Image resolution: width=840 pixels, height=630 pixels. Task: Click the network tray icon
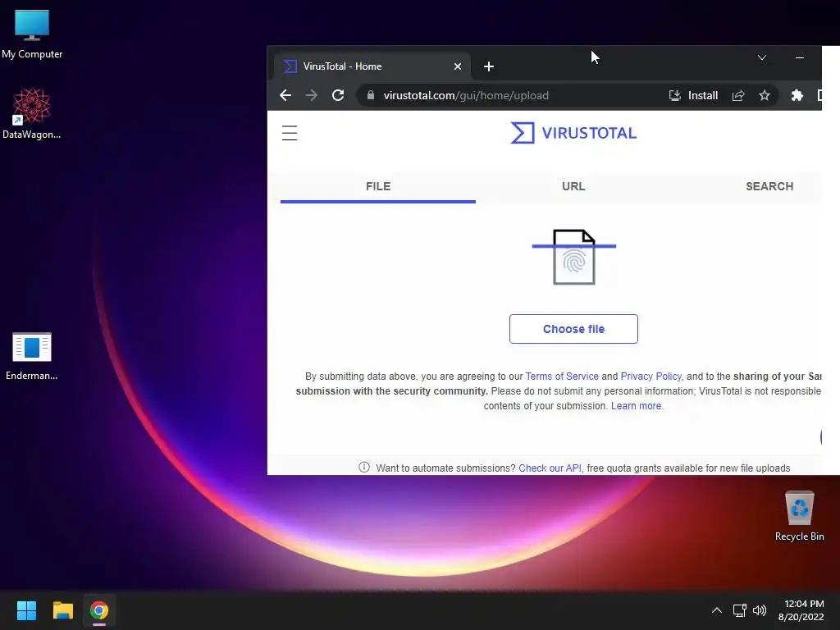(740, 610)
